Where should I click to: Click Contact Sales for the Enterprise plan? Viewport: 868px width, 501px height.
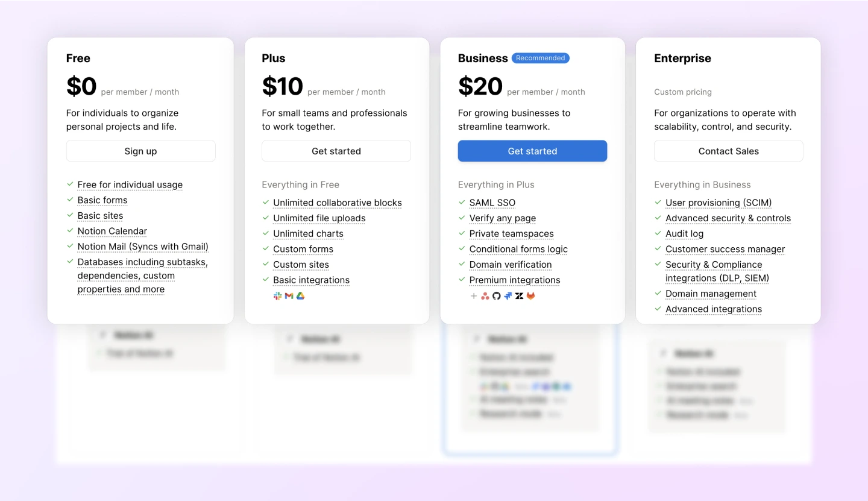728,151
